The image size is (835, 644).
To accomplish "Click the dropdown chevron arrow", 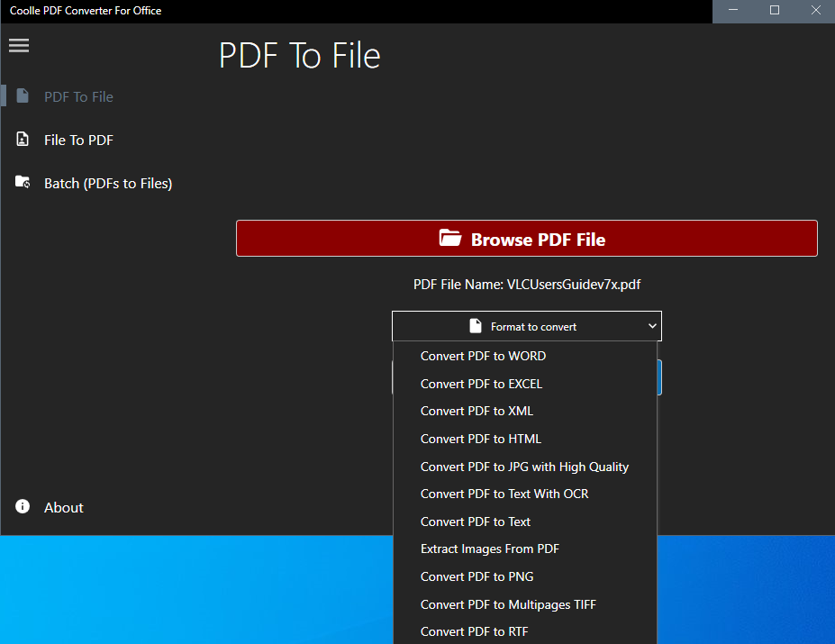I will pyautogui.click(x=652, y=326).
